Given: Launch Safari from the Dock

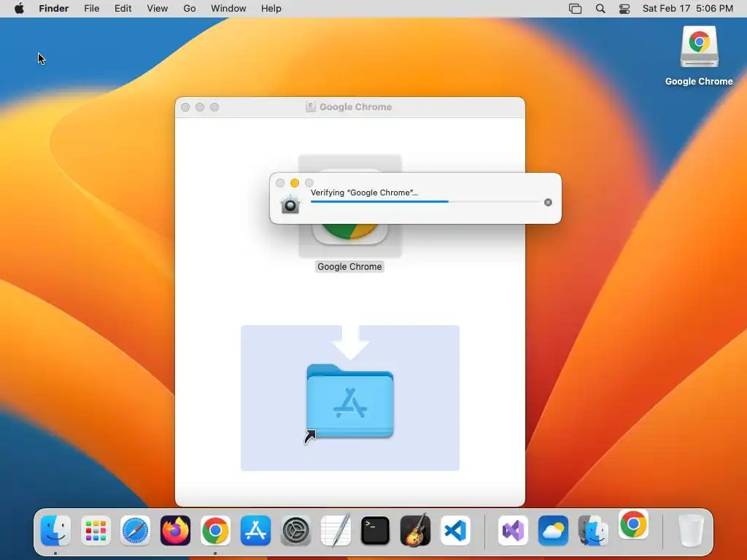Looking at the screenshot, I should [135, 530].
